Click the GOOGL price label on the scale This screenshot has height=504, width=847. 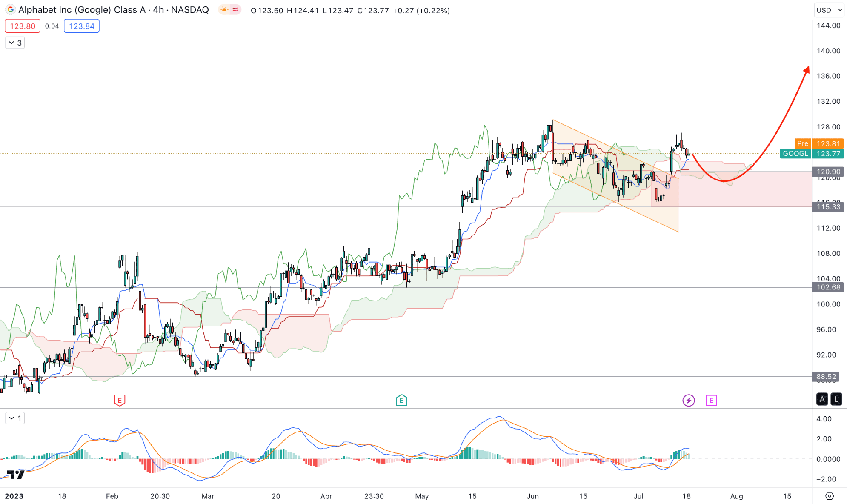pos(812,154)
